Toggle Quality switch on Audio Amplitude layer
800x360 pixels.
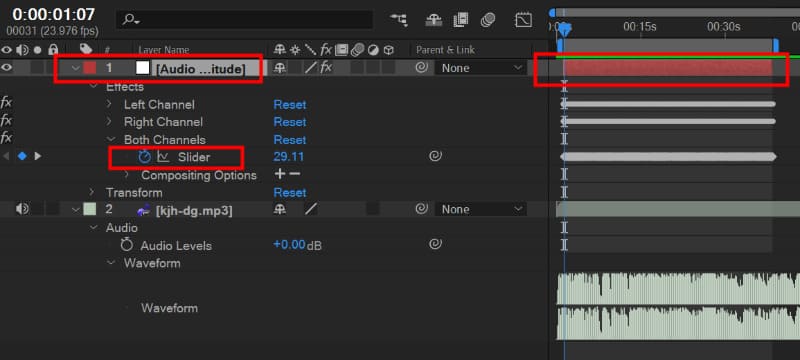311,67
